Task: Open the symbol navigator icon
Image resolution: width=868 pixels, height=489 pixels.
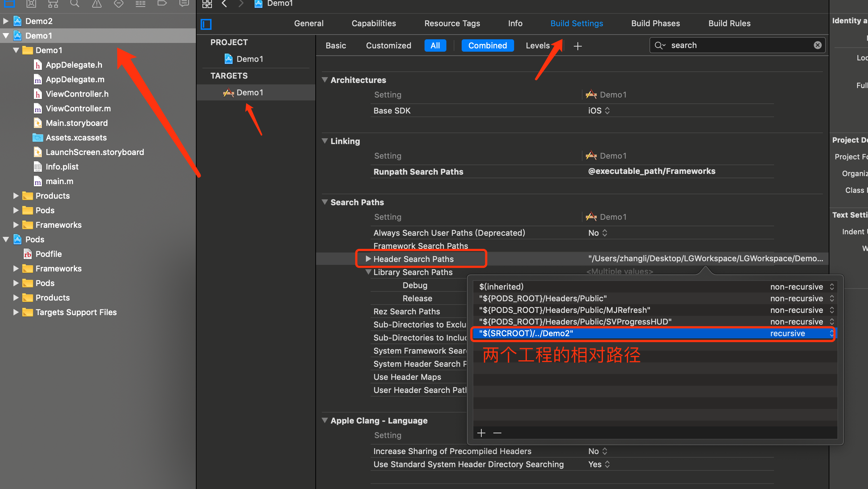Action: [53, 4]
